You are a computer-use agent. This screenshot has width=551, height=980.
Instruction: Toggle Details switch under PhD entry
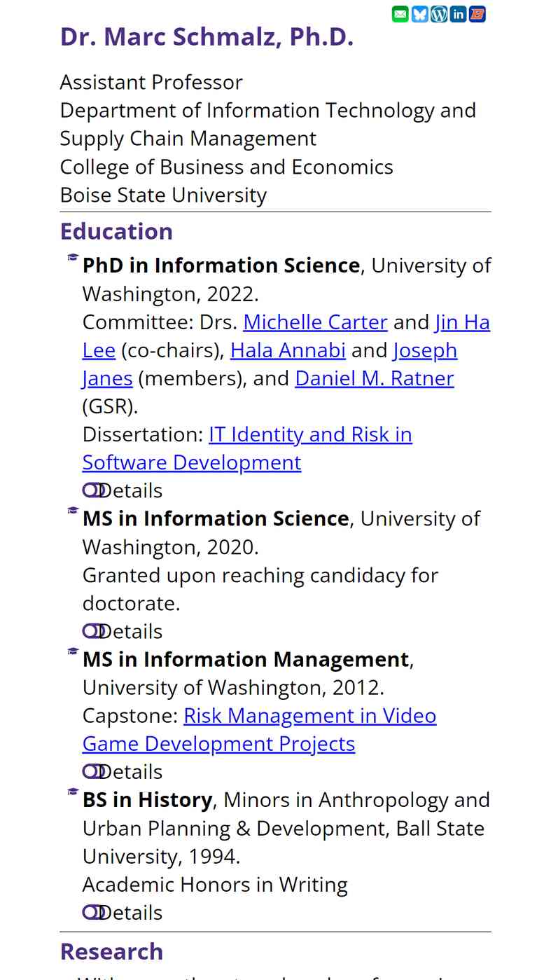[93, 490]
